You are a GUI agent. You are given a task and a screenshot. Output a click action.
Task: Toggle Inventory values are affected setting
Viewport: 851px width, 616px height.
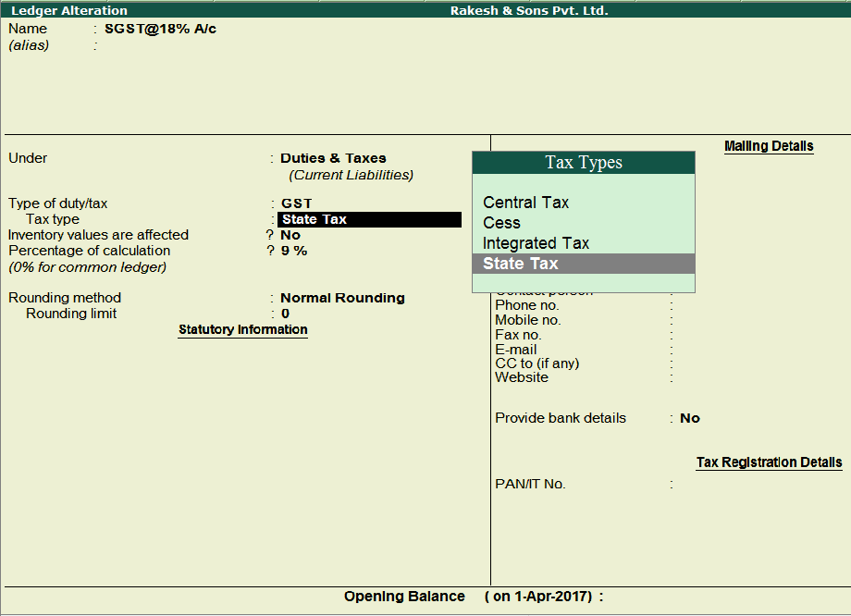coord(290,234)
